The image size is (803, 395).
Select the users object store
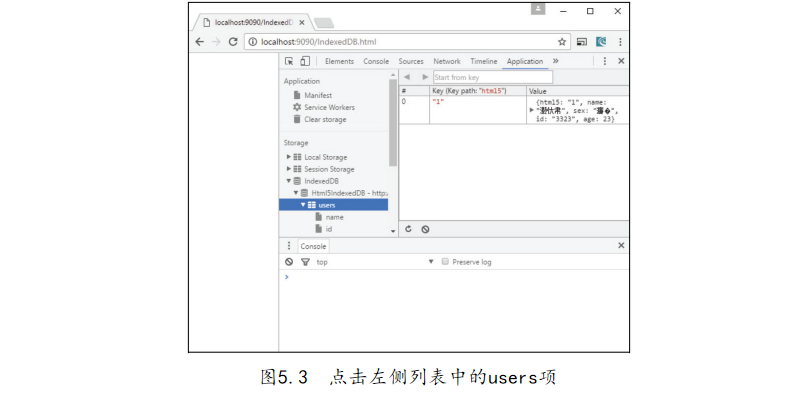pos(333,205)
